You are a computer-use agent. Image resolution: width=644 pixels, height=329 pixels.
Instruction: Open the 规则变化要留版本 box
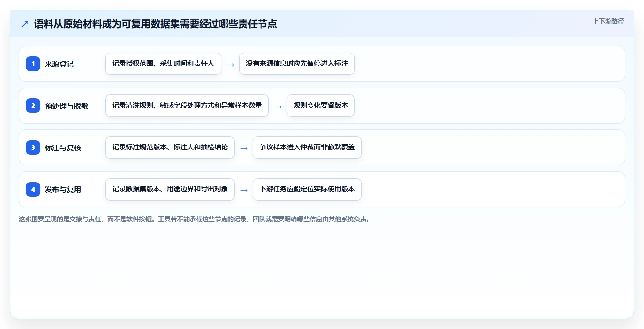(321, 106)
